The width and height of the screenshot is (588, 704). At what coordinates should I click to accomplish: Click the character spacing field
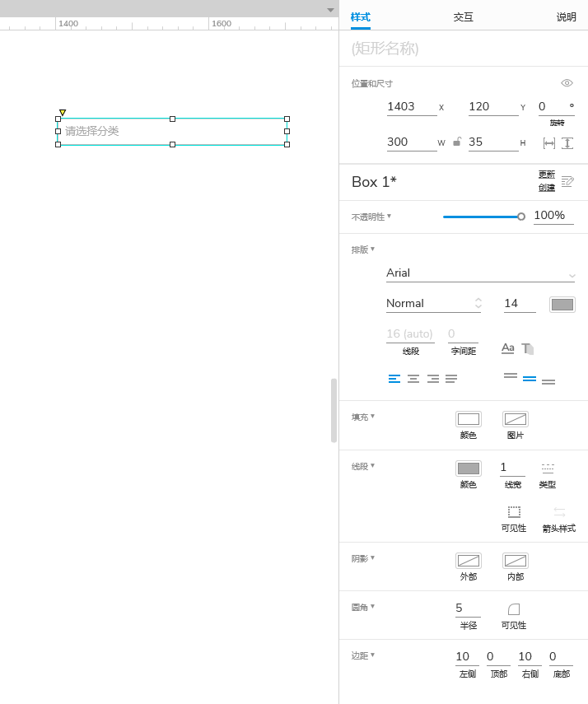463,334
